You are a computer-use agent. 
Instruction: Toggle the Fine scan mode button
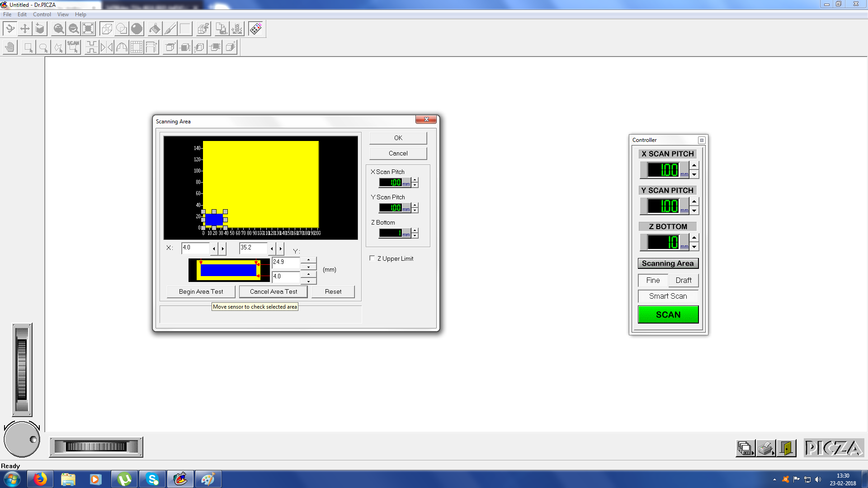click(653, 280)
